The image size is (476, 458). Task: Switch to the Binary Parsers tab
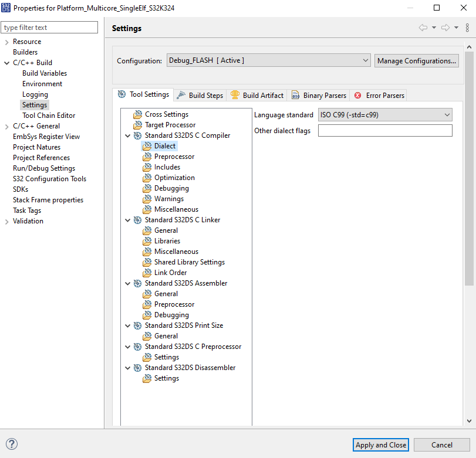[319, 95]
